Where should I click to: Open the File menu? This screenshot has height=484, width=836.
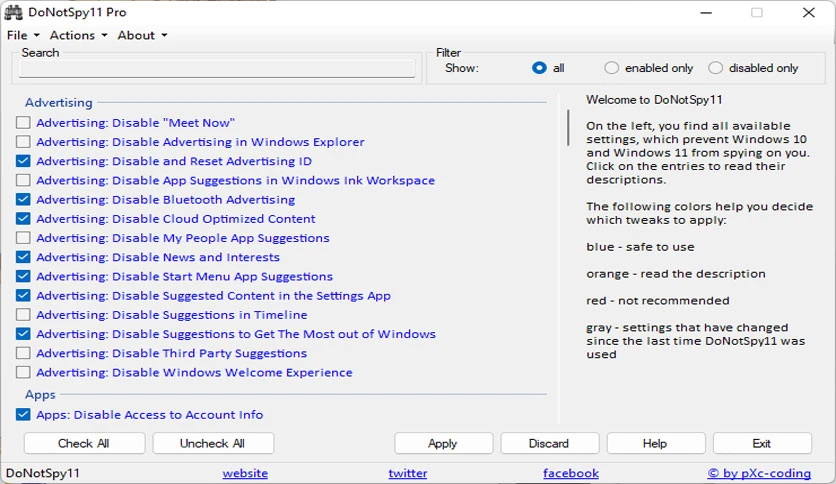coord(23,35)
